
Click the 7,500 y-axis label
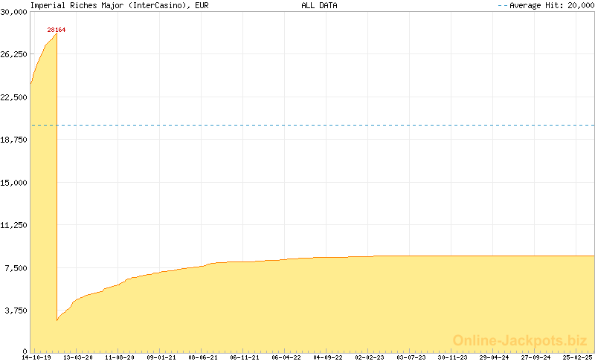16,268
